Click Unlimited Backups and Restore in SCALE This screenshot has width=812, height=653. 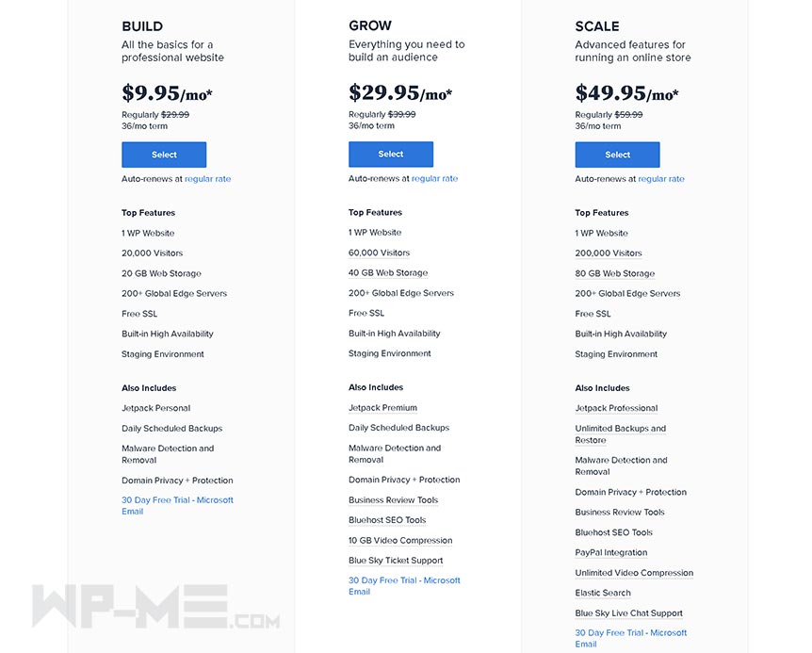click(x=621, y=434)
